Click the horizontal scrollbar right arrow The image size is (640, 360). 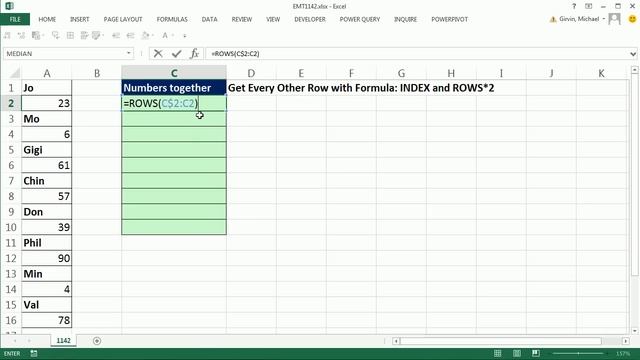click(626, 341)
